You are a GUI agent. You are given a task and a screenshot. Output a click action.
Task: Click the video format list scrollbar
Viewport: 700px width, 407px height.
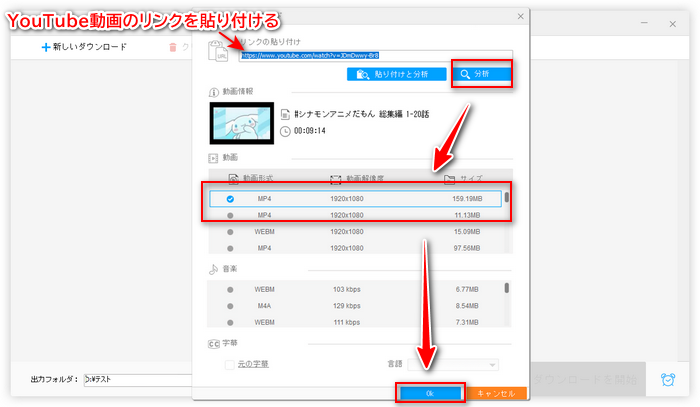point(506,198)
